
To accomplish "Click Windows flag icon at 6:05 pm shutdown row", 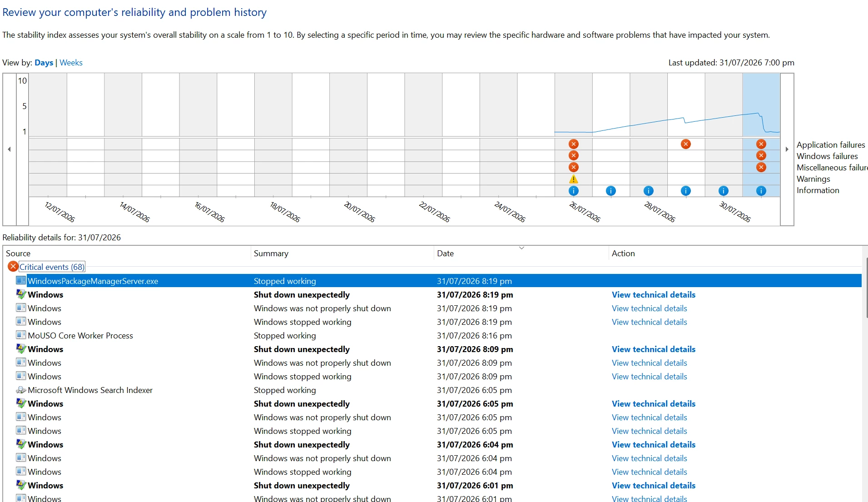I will pos(21,403).
